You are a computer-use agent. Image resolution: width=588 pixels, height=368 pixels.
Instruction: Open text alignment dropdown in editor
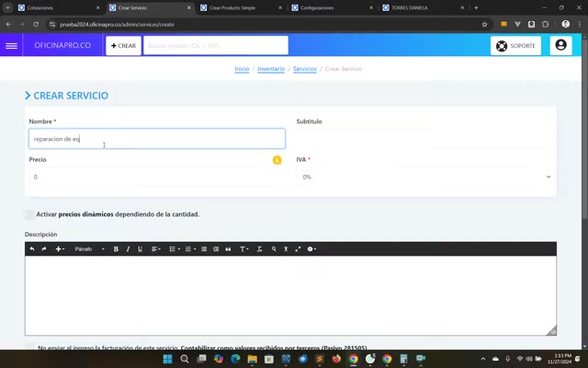pyautogui.click(x=156, y=249)
